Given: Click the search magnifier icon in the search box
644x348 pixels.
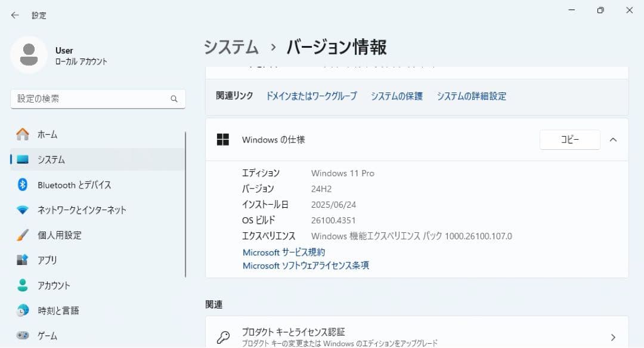Looking at the screenshot, I should coord(174,98).
